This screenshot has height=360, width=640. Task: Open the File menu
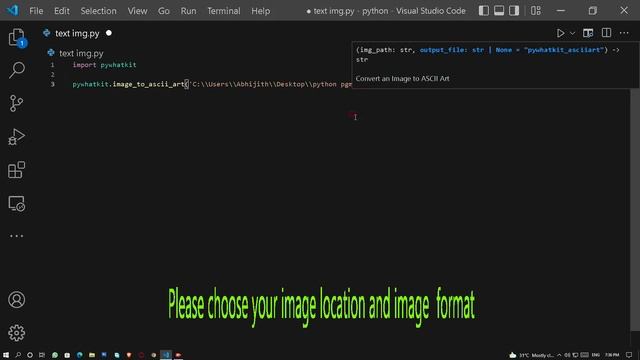coord(36,11)
